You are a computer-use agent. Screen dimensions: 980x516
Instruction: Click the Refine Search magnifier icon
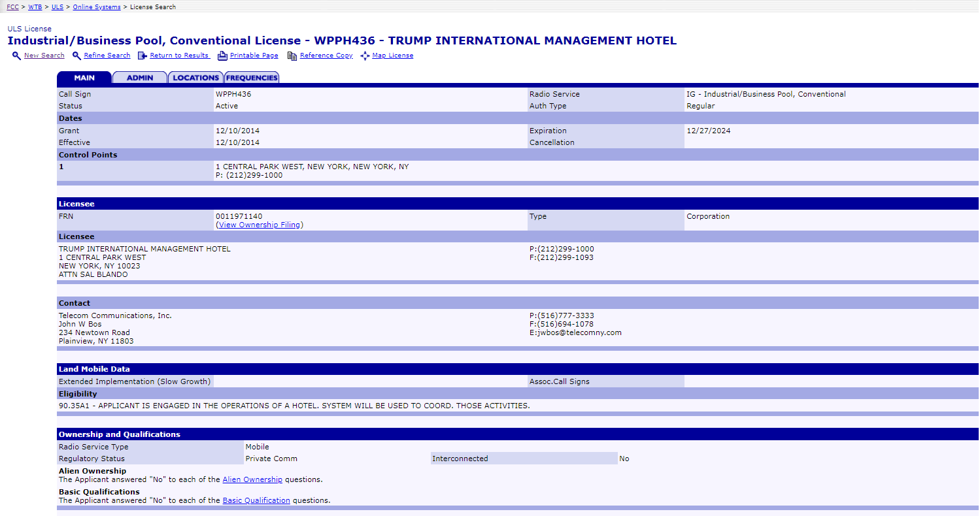76,56
